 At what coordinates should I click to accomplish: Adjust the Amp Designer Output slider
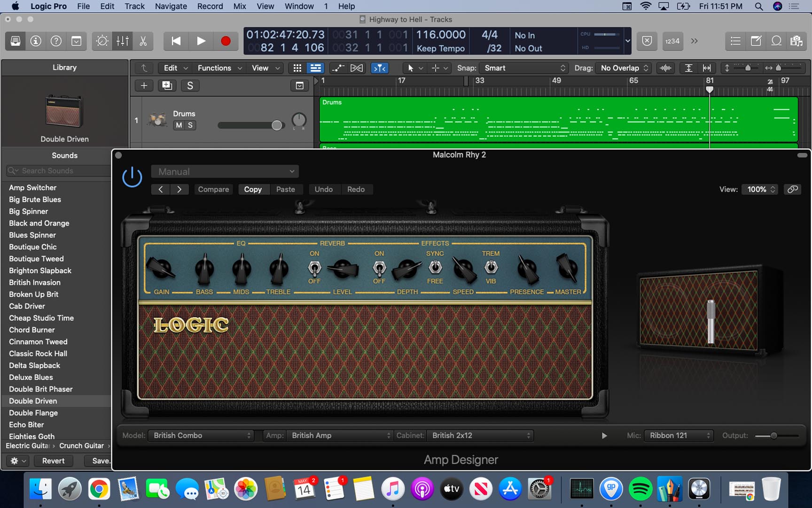click(773, 436)
